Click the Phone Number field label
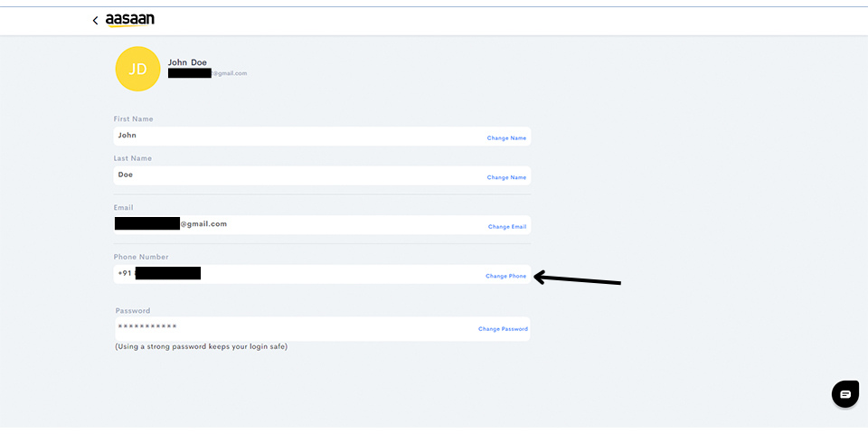This screenshot has height=434, width=868. pyautogui.click(x=141, y=257)
